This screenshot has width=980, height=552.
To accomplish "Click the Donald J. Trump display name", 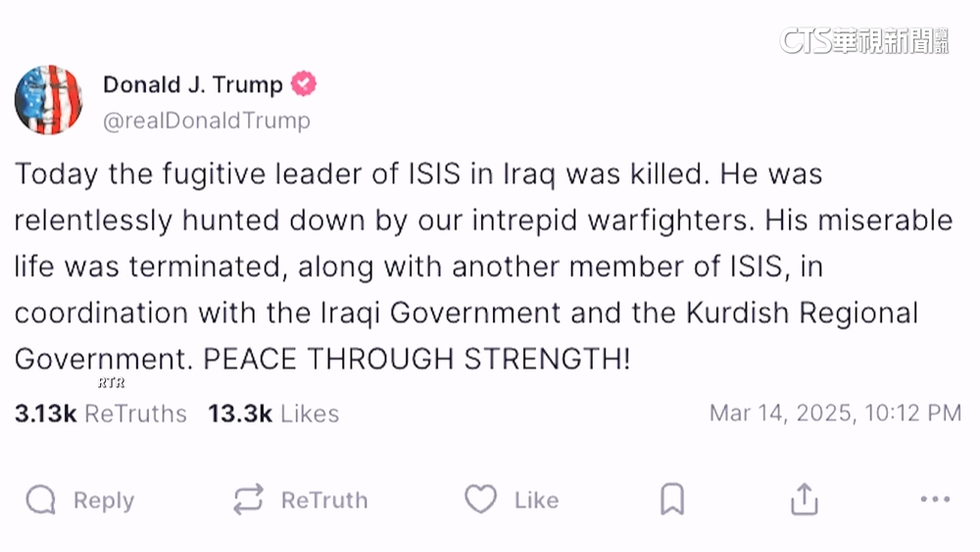I will pos(193,84).
